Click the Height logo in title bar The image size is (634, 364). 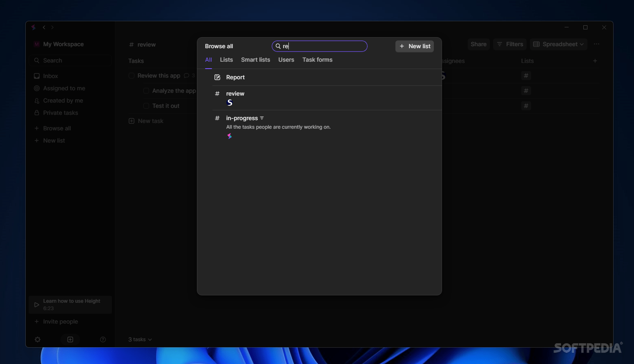pyautogui.click(x=33, y=27)
